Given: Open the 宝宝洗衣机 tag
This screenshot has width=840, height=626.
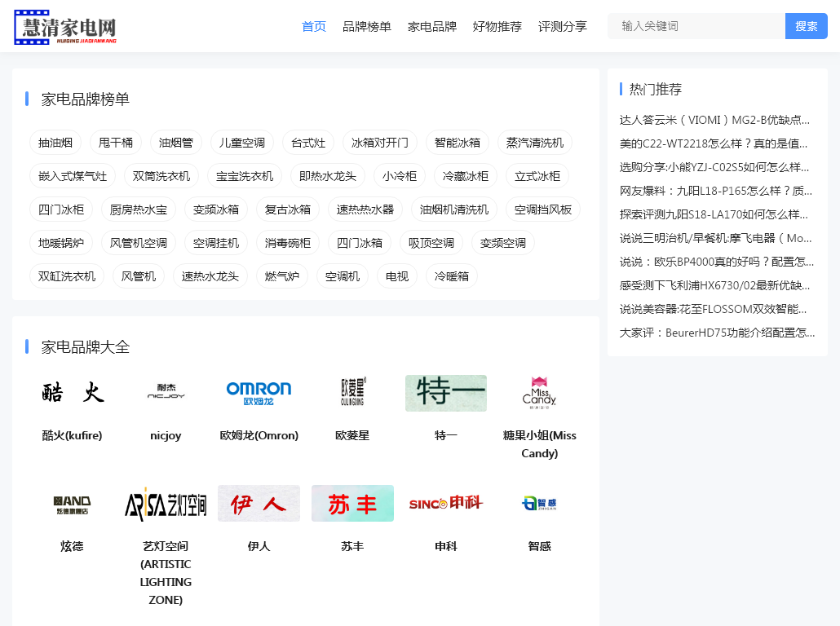Looking at the screenshot, I should (245, 176).
